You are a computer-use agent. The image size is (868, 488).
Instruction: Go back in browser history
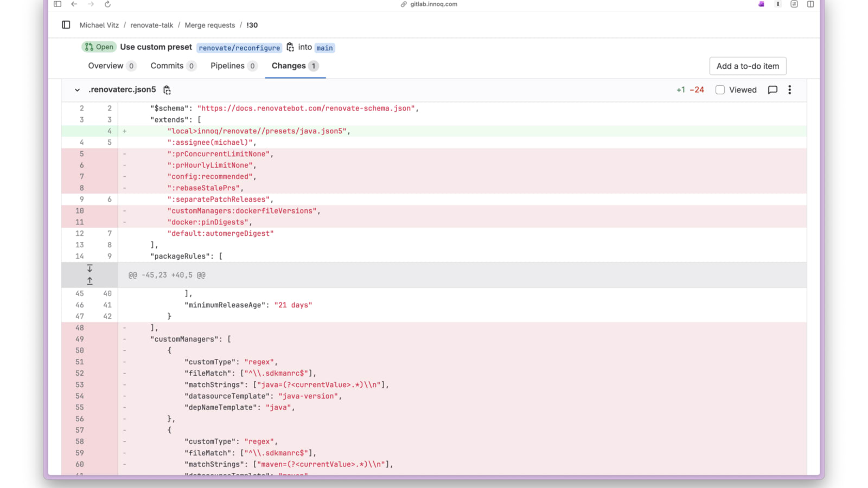coord(74,4)
